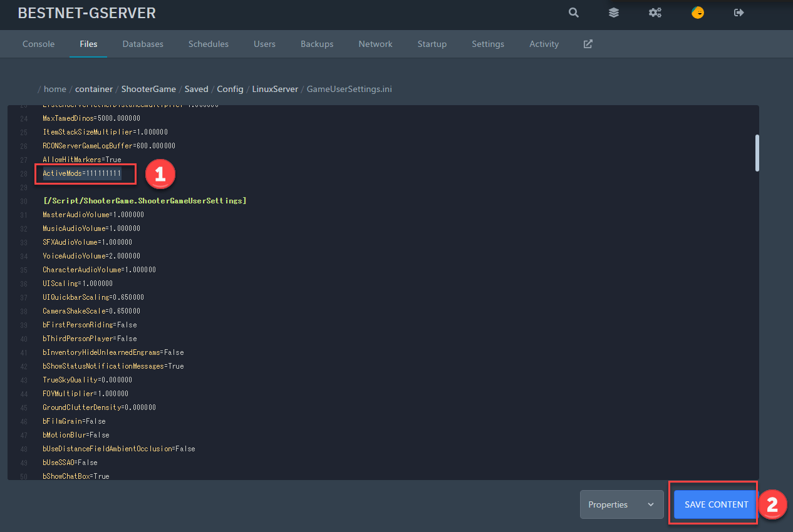
Task: Open the Properties syntax dropdown
Action: pyautogui.click(x=621, y=504)
